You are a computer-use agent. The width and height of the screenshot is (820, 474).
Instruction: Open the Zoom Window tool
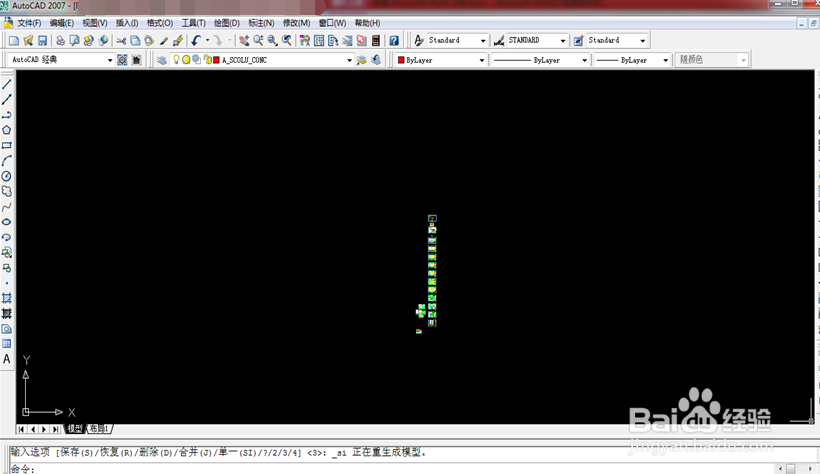(x=272, y=40)
